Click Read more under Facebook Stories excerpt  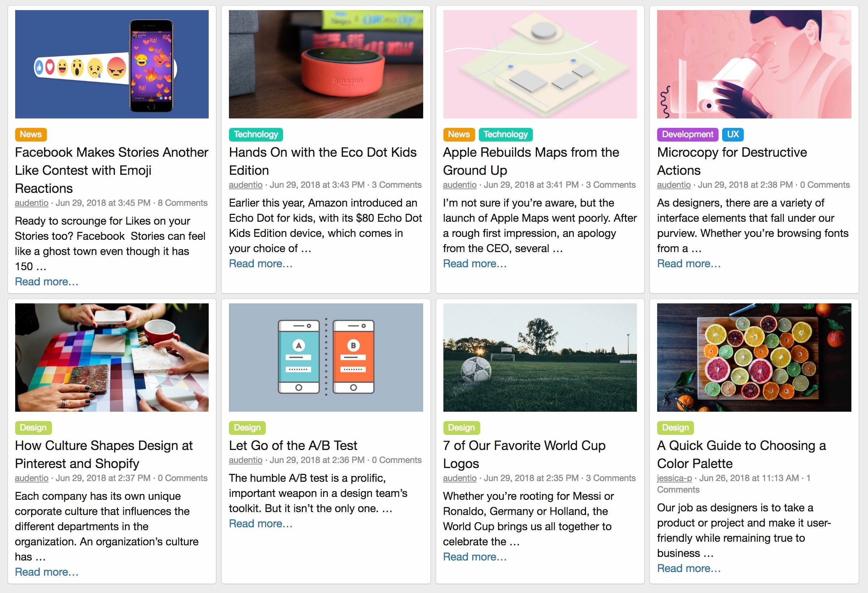[x=47, y=282]
